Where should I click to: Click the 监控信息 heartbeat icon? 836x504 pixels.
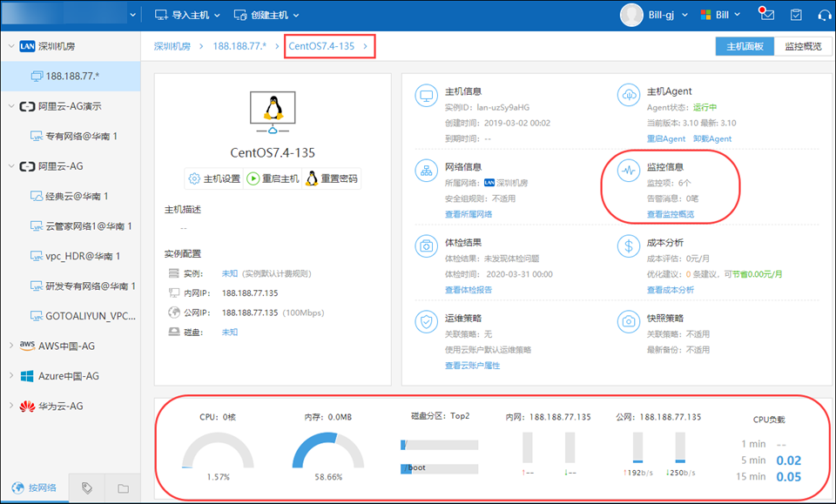coord(628,171)
